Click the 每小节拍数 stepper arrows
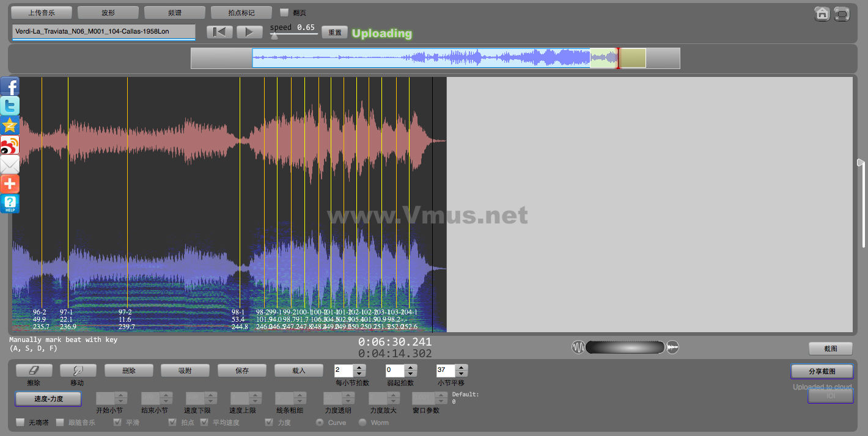The width and height of the screenshot is (868, 436). 360,370
